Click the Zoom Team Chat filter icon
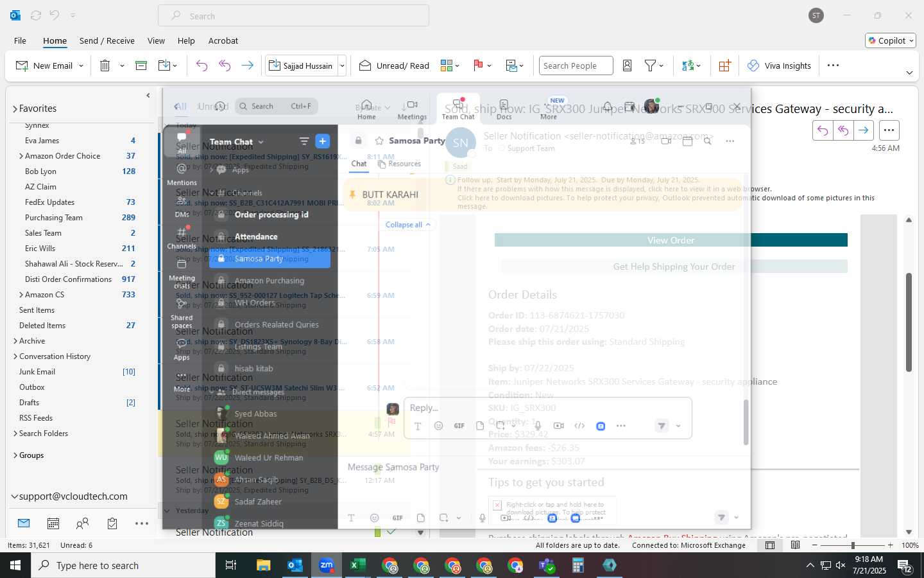The width and height of the screenshot is (924, 578). click(304, 141)
